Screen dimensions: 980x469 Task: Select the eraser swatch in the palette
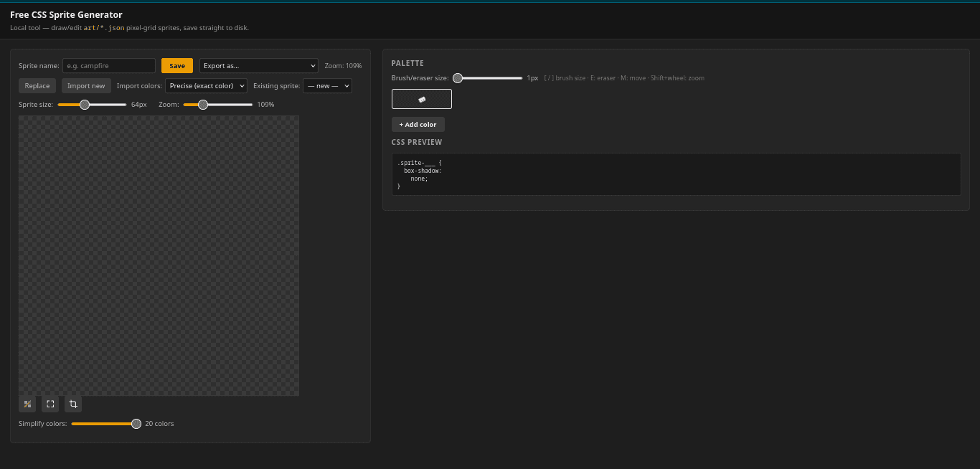(422, 99)
